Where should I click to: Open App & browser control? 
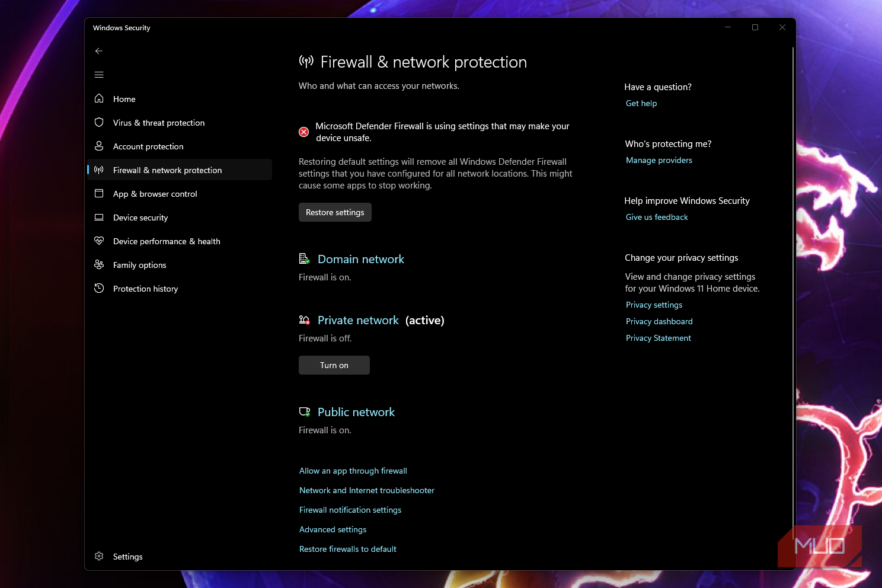[x=180, y=193]
